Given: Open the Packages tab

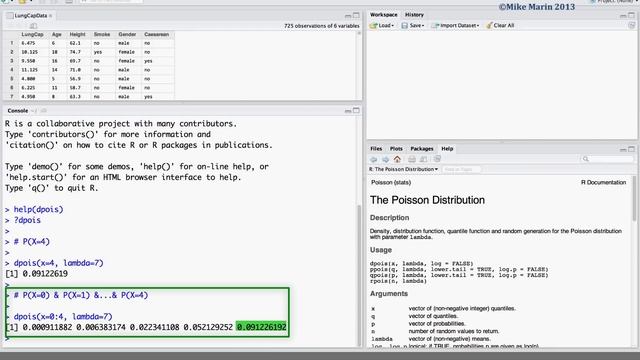Looking at the screenshot, I should click(422, 149).
